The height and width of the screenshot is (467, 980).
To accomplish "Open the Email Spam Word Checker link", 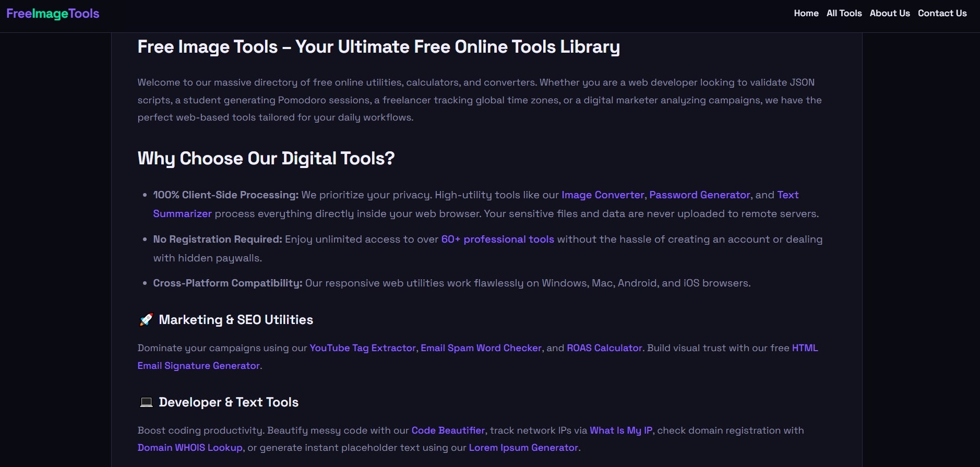I will [x=481, y=348].
